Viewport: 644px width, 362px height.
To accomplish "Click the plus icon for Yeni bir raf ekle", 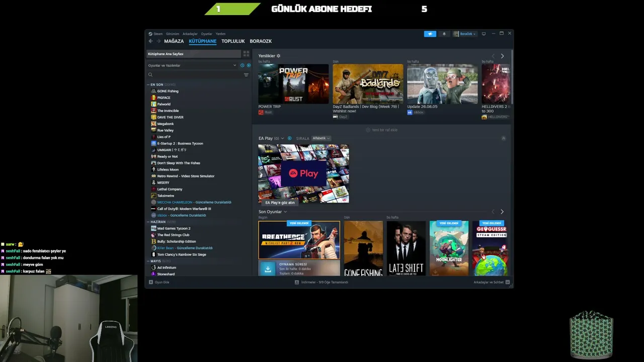I will pyautogui.click(x=368, y=130).
